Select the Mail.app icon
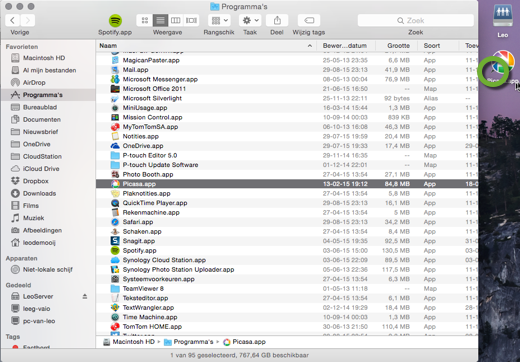 pyautogui.click(x=115, y=70)
